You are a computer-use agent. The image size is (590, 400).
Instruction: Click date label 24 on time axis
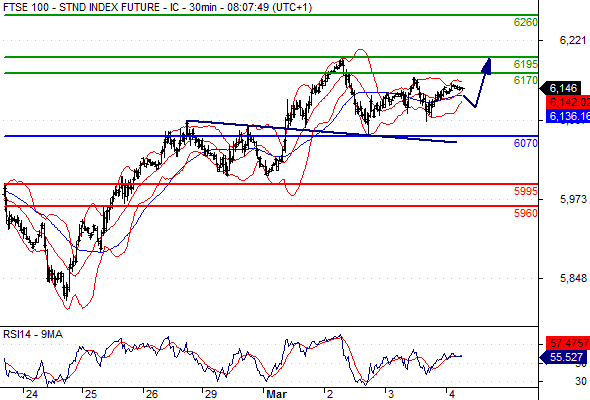[32, 394]
